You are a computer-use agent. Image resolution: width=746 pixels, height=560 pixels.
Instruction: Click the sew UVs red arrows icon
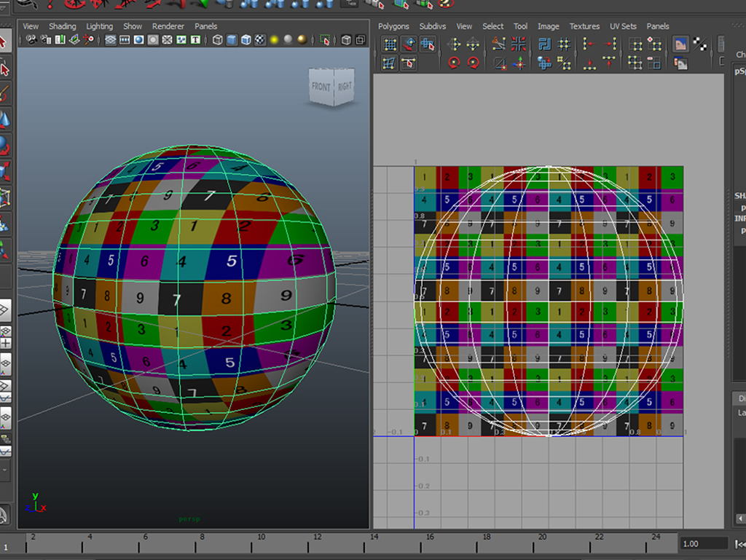[x=518, y=44]
